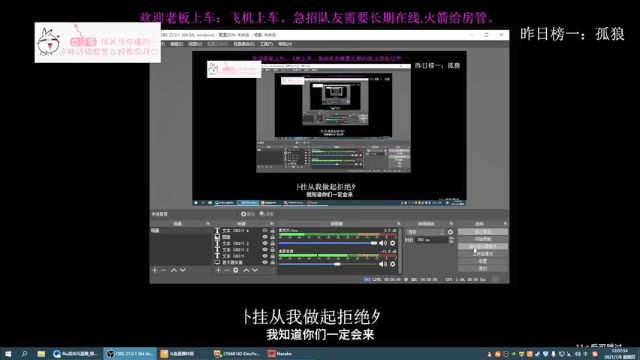This screenshot has width=640, height=360.
Task: Mute the 桌面音频 speaker icon
Action: coord(383,264)
